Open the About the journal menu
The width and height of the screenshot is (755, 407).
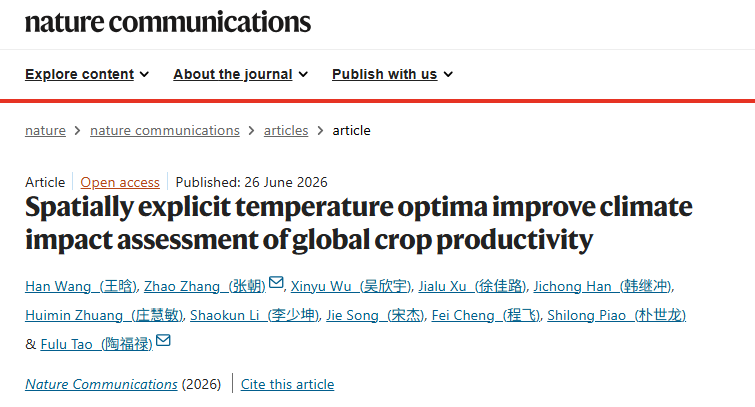coord(240,74)
